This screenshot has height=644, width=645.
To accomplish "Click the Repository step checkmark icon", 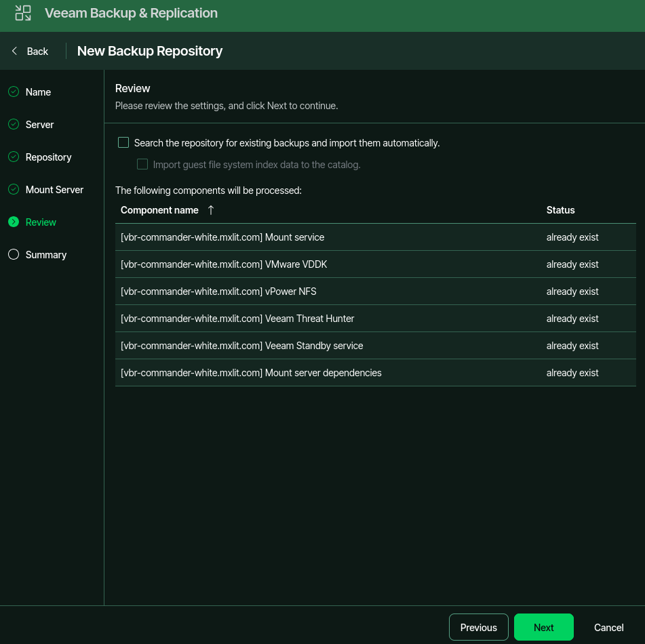I will 14,157.
